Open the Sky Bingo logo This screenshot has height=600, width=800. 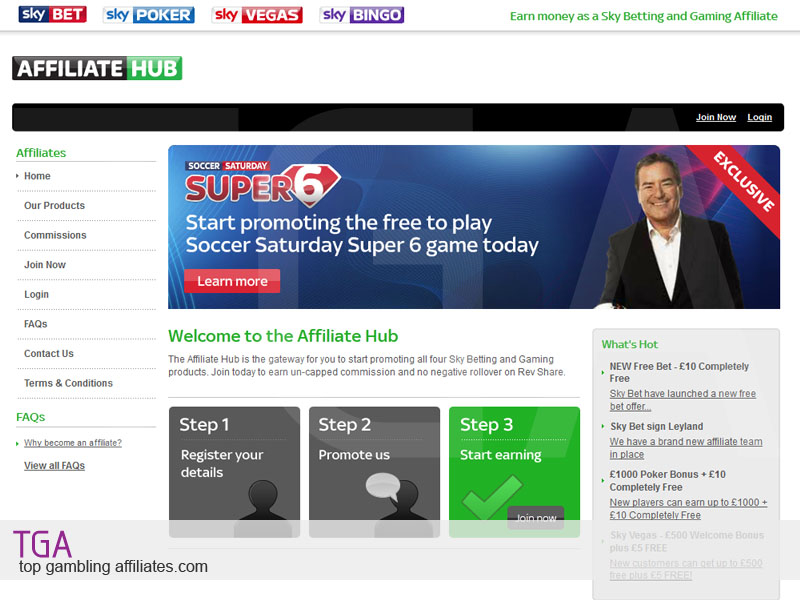click(362, 15)
